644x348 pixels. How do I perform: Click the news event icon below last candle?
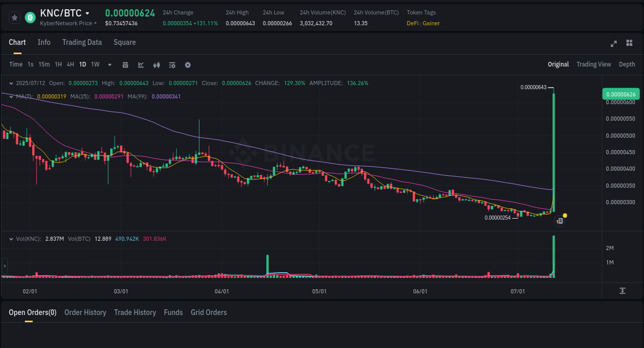click(560, 221)
